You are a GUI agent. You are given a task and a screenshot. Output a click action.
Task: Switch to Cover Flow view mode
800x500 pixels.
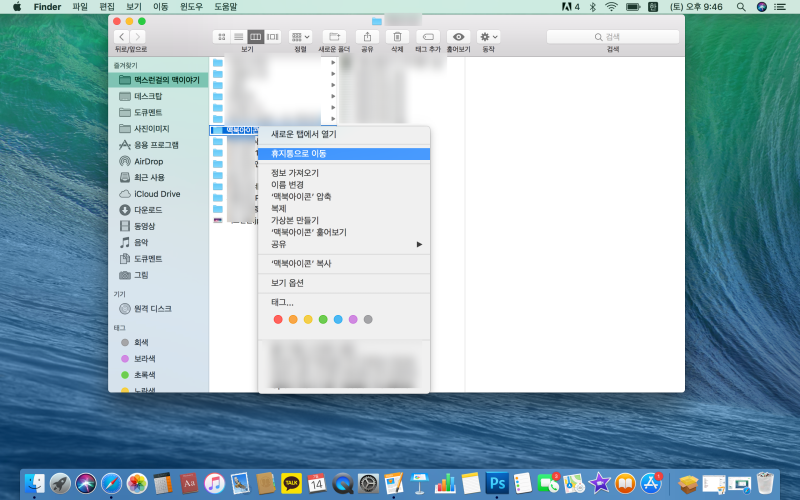[x=272, y=37]
